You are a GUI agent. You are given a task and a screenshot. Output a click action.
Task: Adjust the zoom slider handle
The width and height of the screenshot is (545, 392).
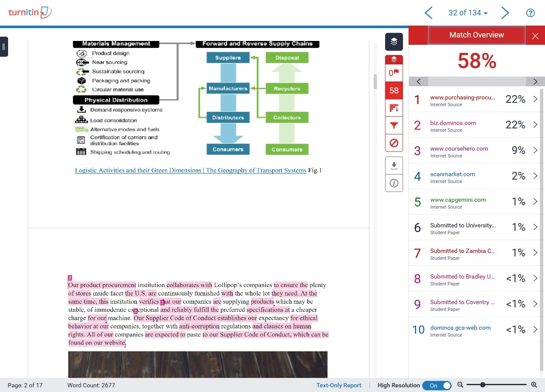pos(483,385)
